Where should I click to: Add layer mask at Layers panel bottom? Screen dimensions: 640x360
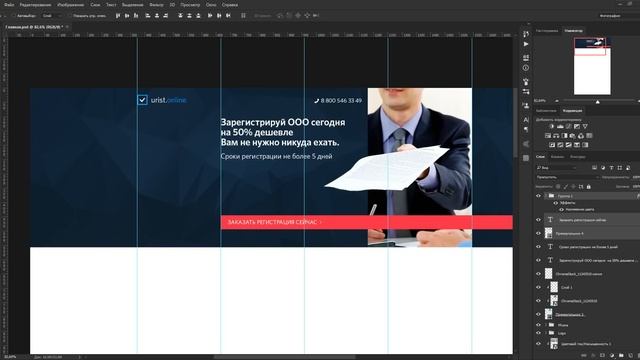tap(602, 356)
